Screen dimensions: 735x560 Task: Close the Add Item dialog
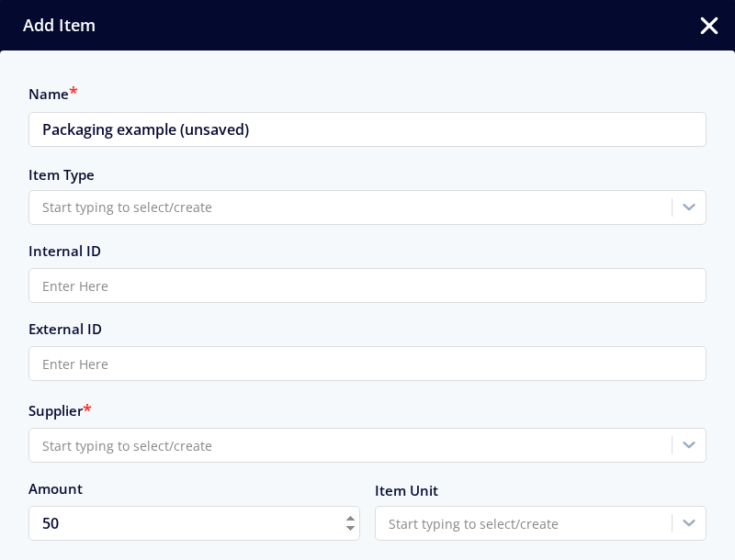(x=708, y=26)
